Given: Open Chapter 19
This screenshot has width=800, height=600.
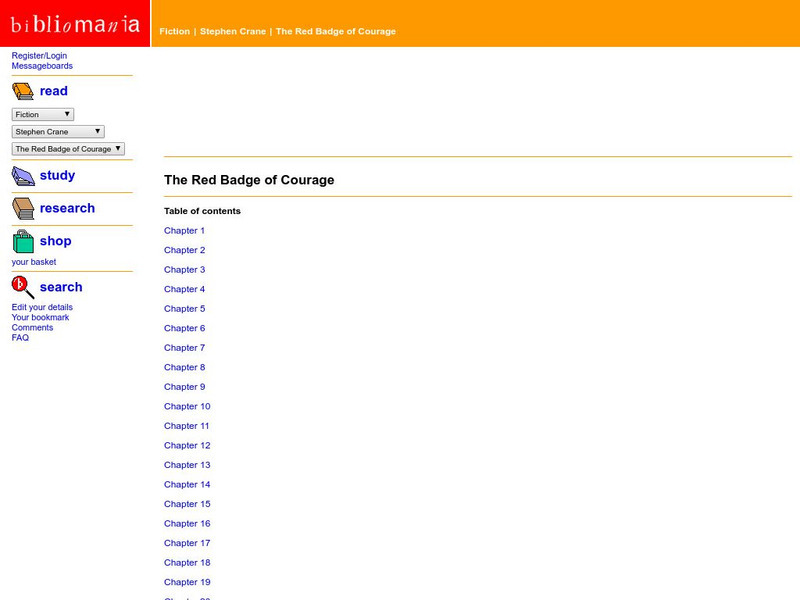Looking at the screenshot, I should pos(187,582).
